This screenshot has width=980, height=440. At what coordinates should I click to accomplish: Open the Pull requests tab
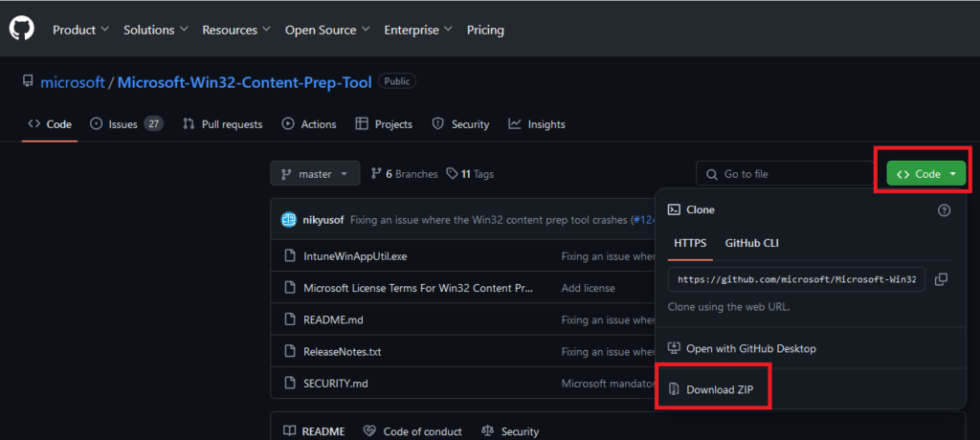click(222, 124)
